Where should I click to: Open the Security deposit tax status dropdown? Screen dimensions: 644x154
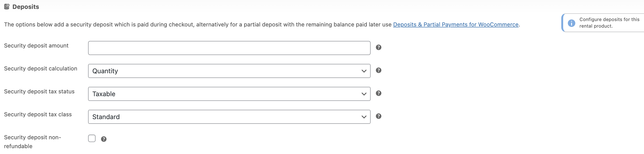point(229,94)
